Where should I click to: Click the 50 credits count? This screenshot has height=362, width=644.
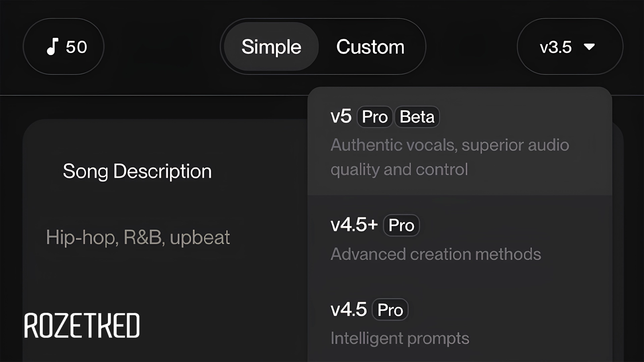tap(76, 47)
